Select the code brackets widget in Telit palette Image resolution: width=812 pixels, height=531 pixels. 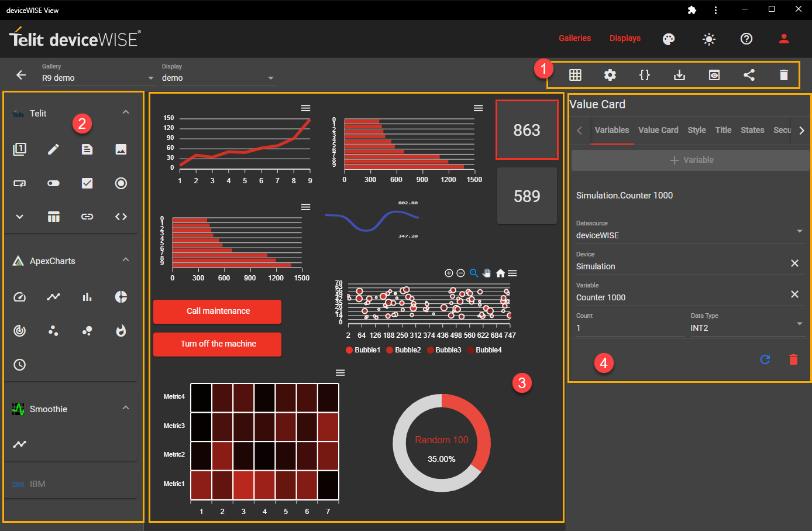tap(121, 217)
